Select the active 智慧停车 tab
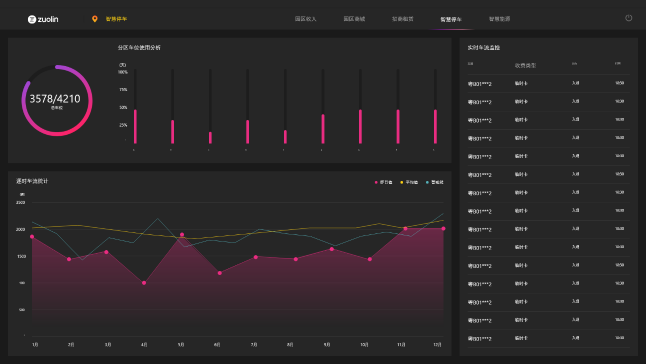 pyautogui.click(x=451, y=19)
